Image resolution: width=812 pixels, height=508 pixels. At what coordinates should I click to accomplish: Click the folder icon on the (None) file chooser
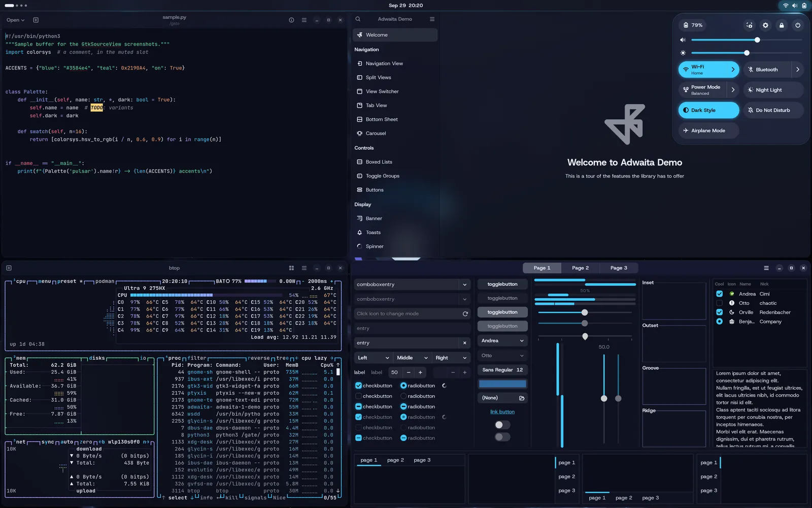click(521, 398)
